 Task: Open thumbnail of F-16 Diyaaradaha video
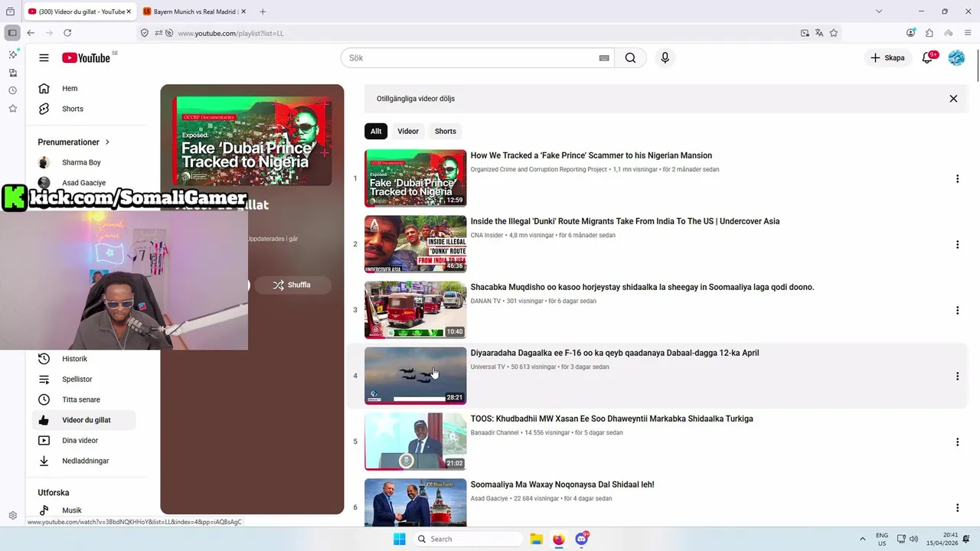pyautogui.click(x=415, y=376)
